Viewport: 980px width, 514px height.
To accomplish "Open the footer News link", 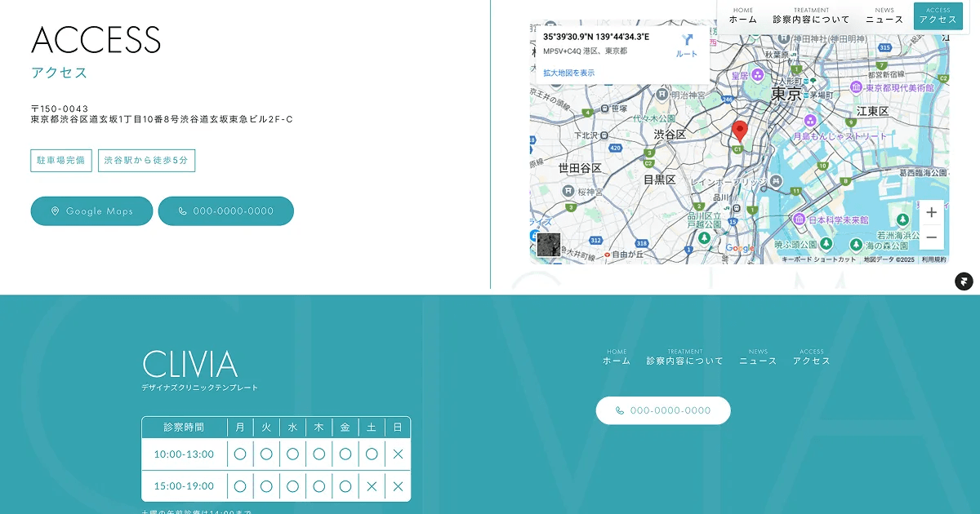I will pyautogui.click(x=758, y=357).
